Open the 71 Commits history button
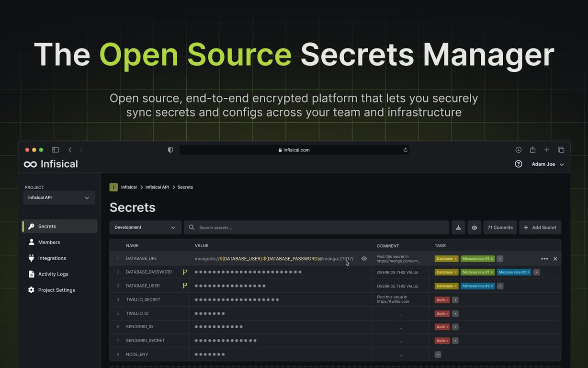 [500, 228]
